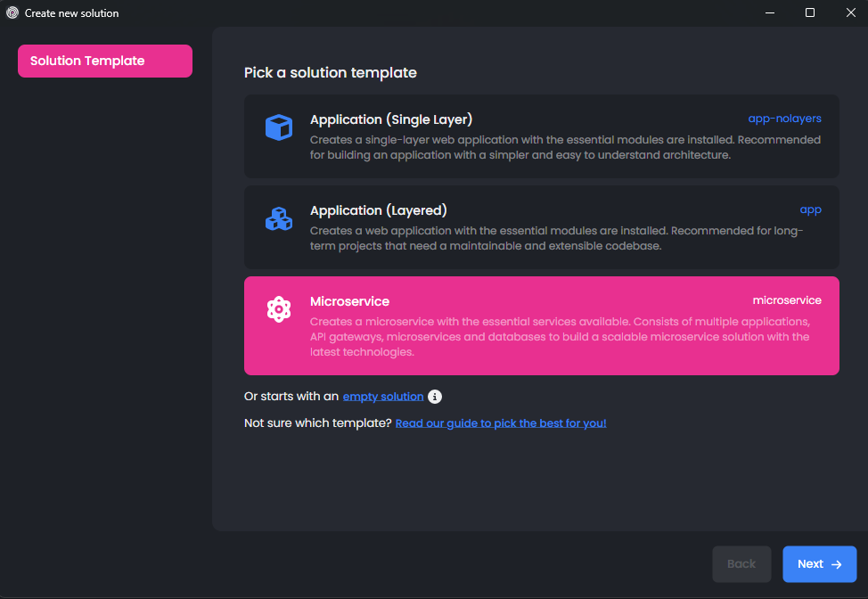Click the arrow icon on the Next button
The width and height of the screenshot is (868, 599).
tap(836, 564)
